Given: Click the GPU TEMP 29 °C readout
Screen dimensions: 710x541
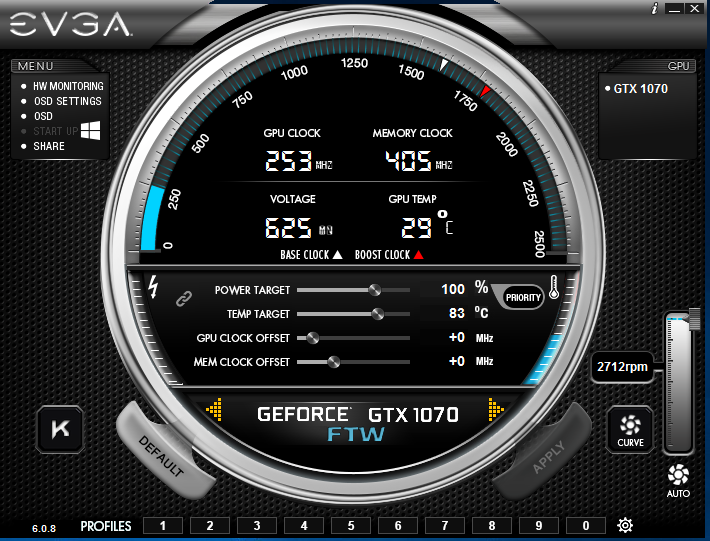Looking at the screenshot, I should tap(426, 225).
